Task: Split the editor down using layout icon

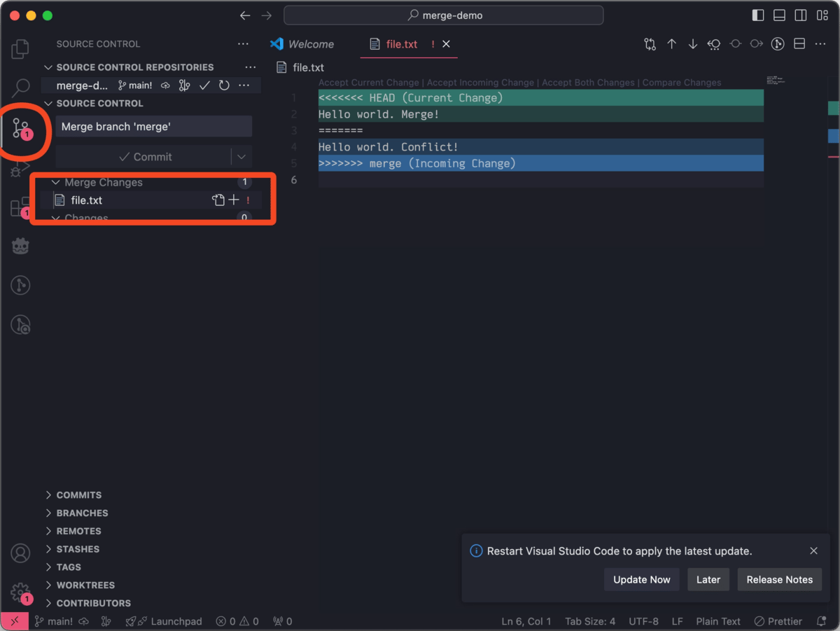Action: click(799, 44)
